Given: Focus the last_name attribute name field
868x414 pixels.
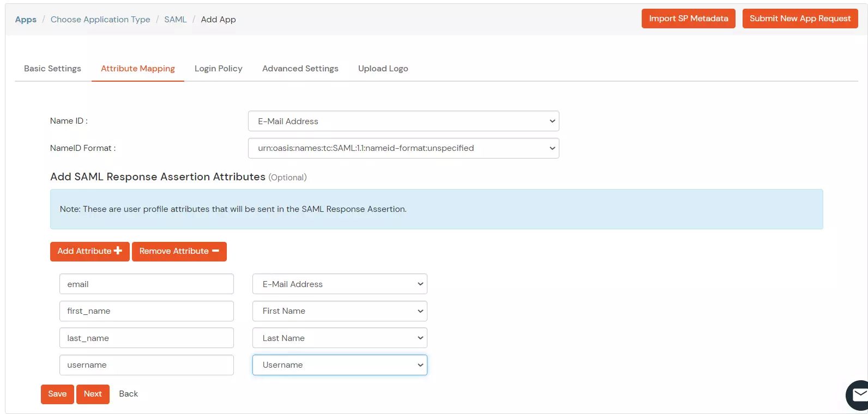Looking at the screenshot, I should (x=147, y=338).
